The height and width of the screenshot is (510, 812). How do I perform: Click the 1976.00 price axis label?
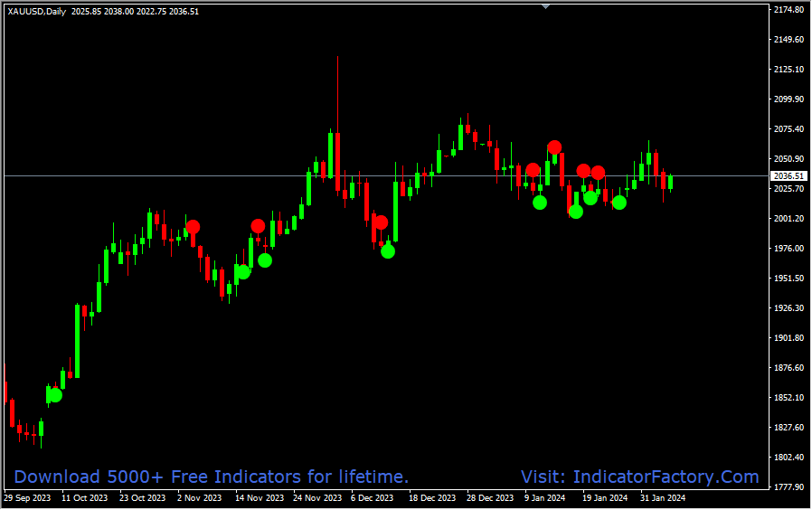788,249
